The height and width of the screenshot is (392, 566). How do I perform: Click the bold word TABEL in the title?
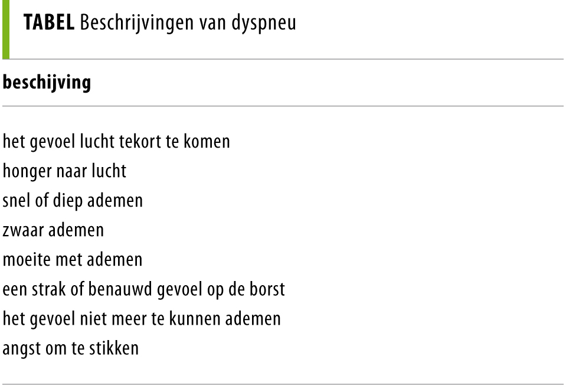pos(48,24)
